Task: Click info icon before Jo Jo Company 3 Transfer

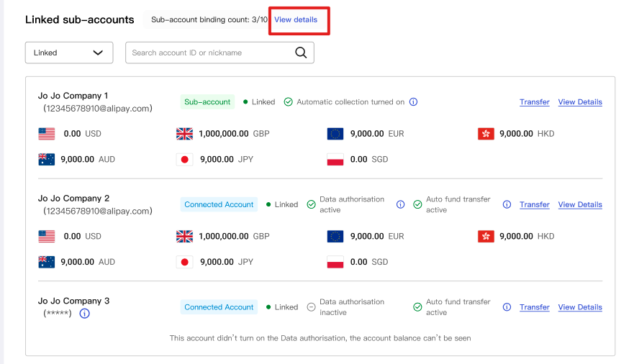Action: point(507,307)
